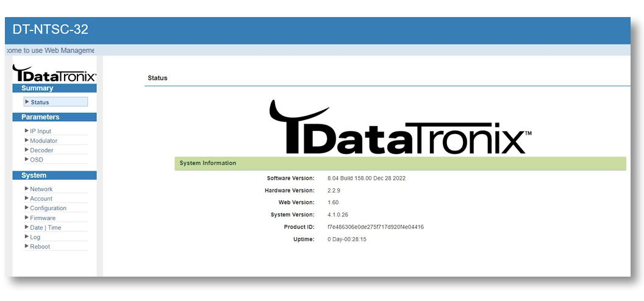Image resolution: width=644 pixels, height=301 pixels.
Task: Select the software version value 8.04 Build 158.00
Action: [x=367, y=179]
